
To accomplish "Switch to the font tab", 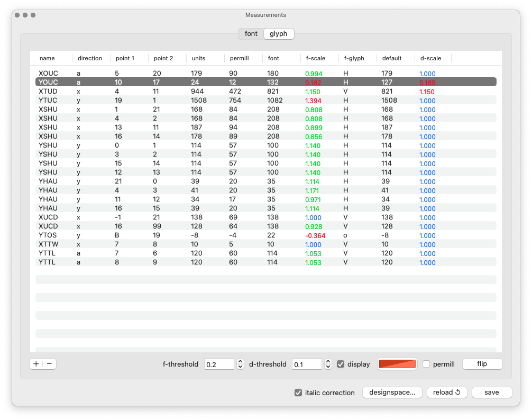I will tap(251, 34).
